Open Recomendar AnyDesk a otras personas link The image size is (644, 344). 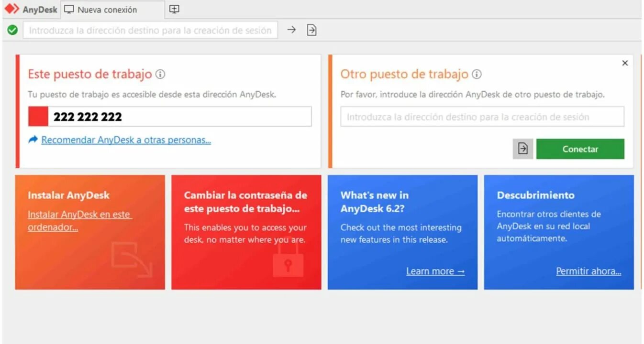[x=126, y=140]
